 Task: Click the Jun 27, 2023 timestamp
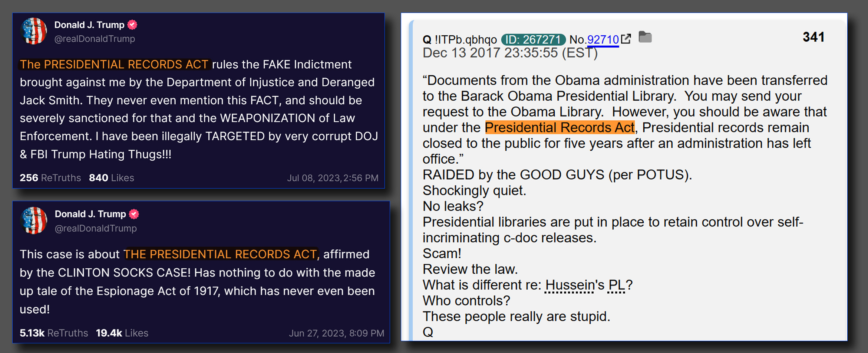(336, 333)
